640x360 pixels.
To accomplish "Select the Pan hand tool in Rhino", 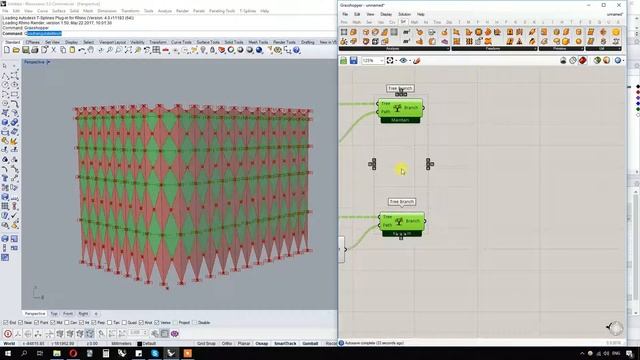I will [91, 50].
